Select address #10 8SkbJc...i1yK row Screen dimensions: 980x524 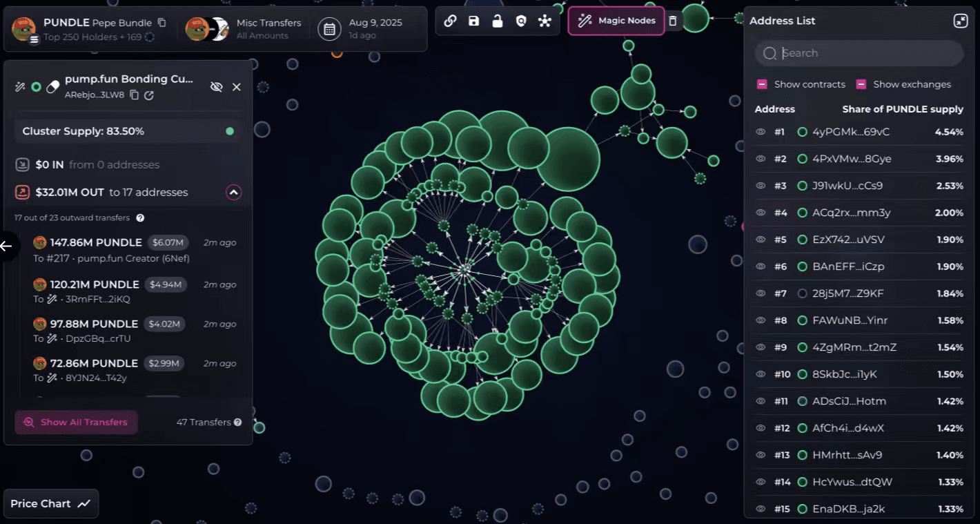(x=859, y=374)
